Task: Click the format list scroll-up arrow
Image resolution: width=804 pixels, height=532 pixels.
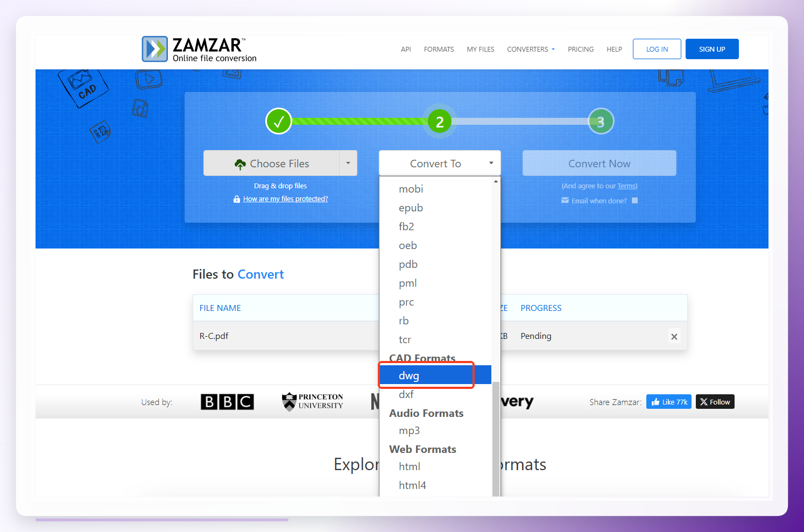Action: tap(496, 181)
